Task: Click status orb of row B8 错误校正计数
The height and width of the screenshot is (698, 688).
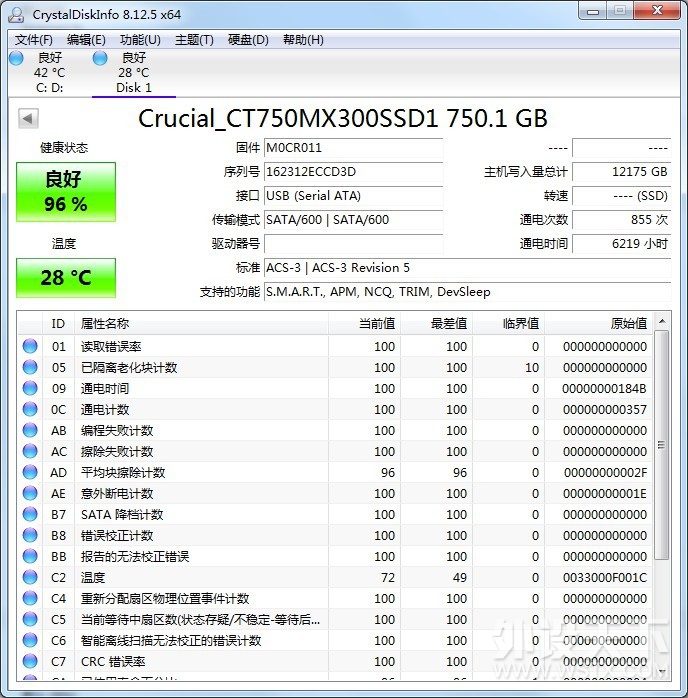Action: pyautogui.click(x=30, y=535)
